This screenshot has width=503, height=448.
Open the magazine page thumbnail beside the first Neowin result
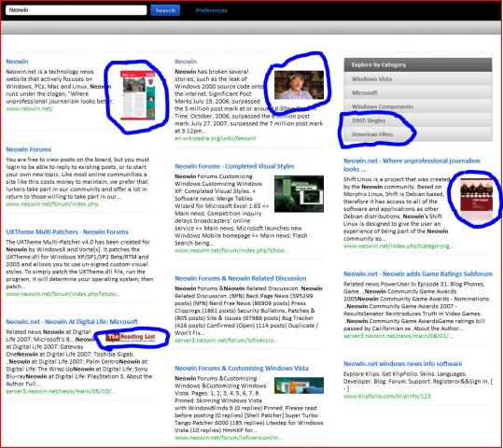tap(137, 95)
